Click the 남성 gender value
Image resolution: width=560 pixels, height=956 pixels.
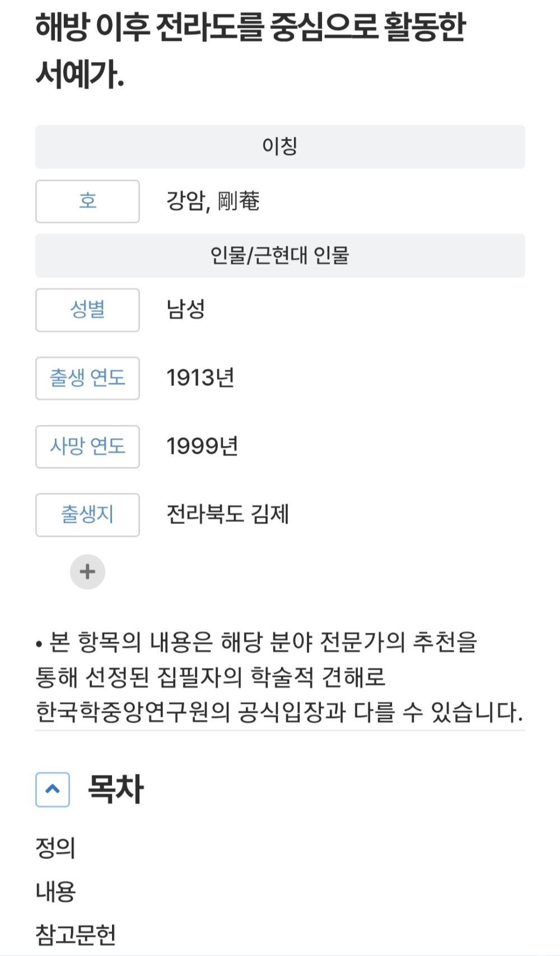pos(186,310)
